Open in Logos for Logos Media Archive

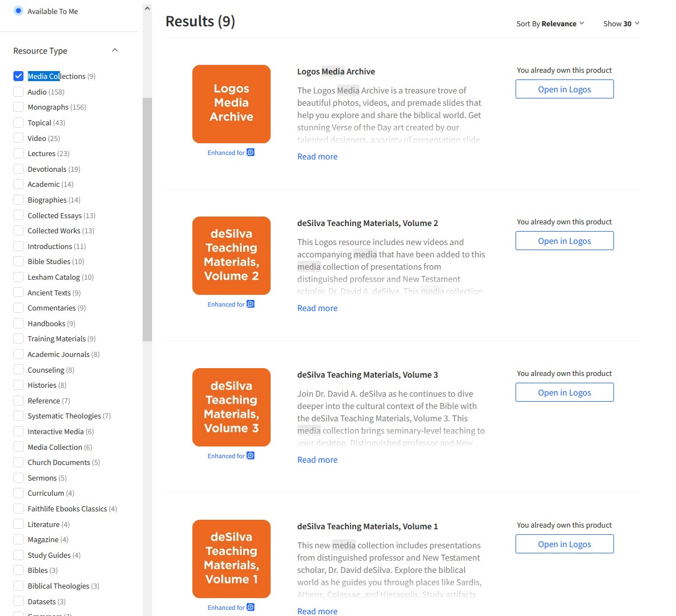564,89
